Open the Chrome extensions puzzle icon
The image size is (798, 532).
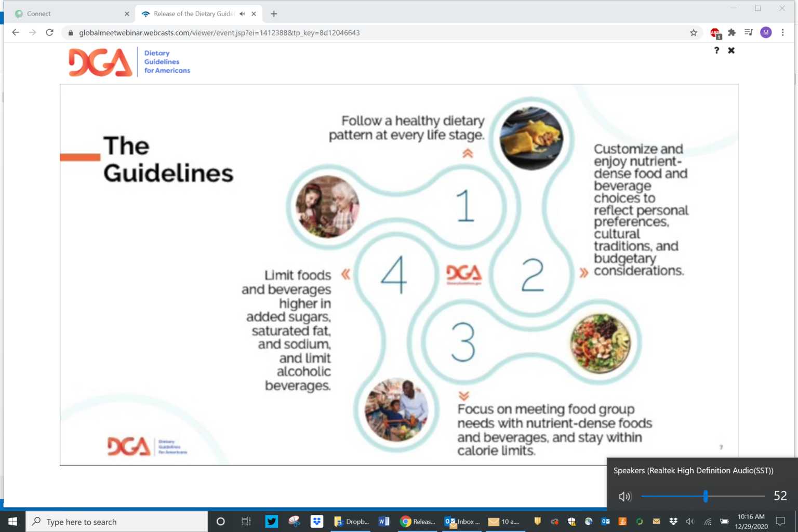[732, 32]
